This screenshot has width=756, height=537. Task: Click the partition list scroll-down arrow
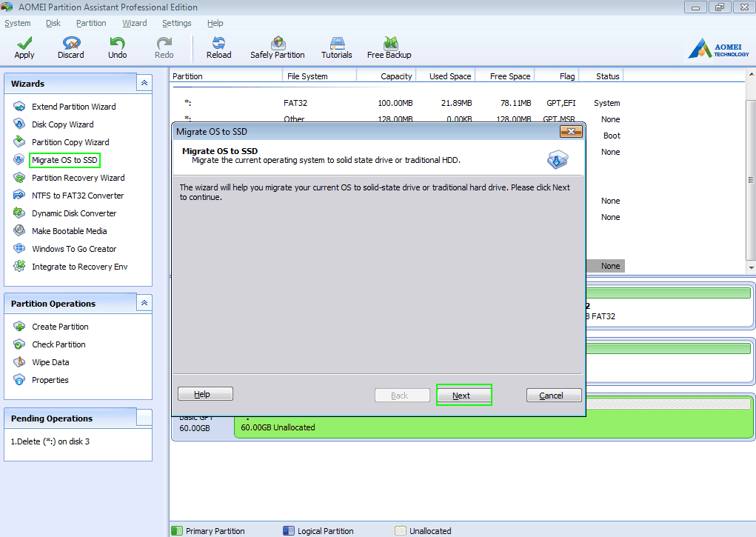point(751,267)
